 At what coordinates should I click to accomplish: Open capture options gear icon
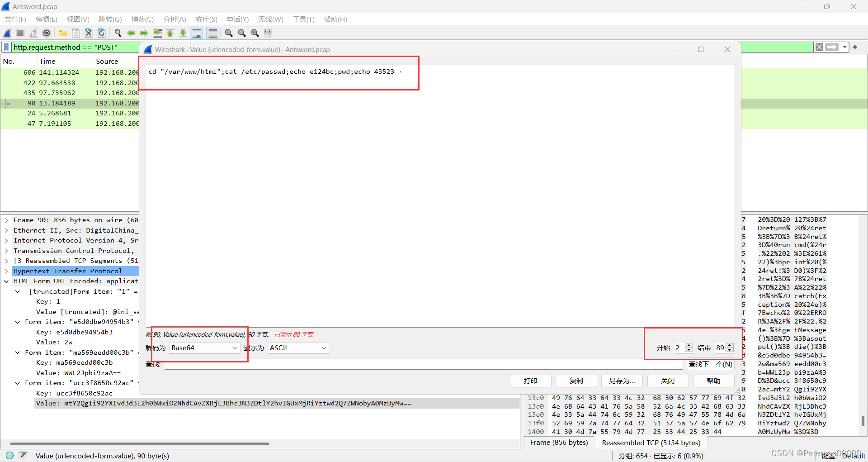pyautogui.click(x=47, y=33)
